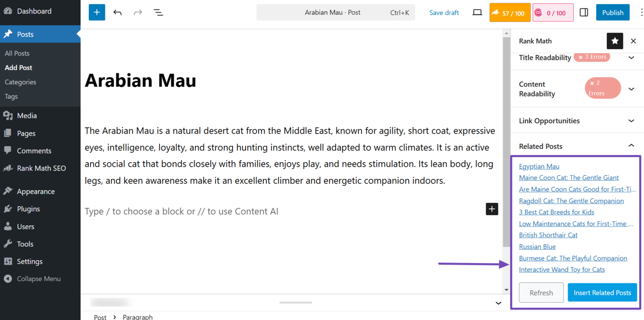Open the Media menu in sidebar
This screenshot has height=320, width=644.
27,116
